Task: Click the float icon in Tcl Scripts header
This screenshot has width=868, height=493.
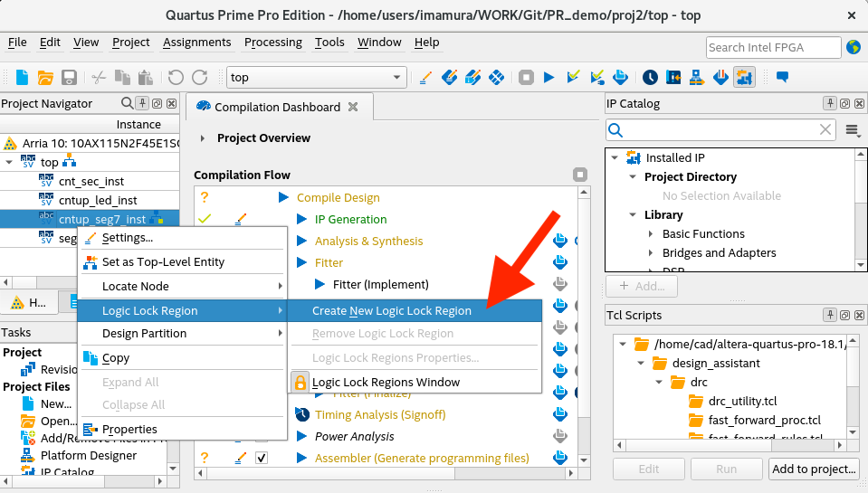Action: (844, 315)
